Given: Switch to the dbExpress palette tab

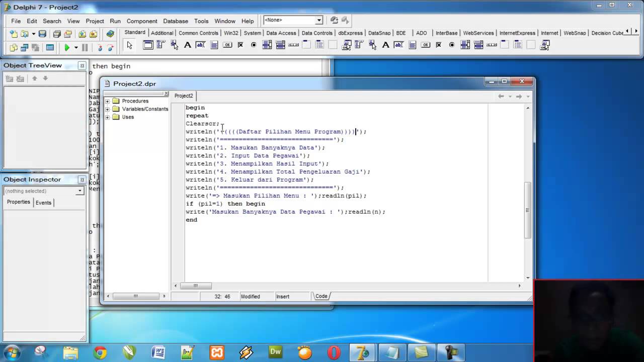Looking at the screenshot, I should tap(350, 33).
